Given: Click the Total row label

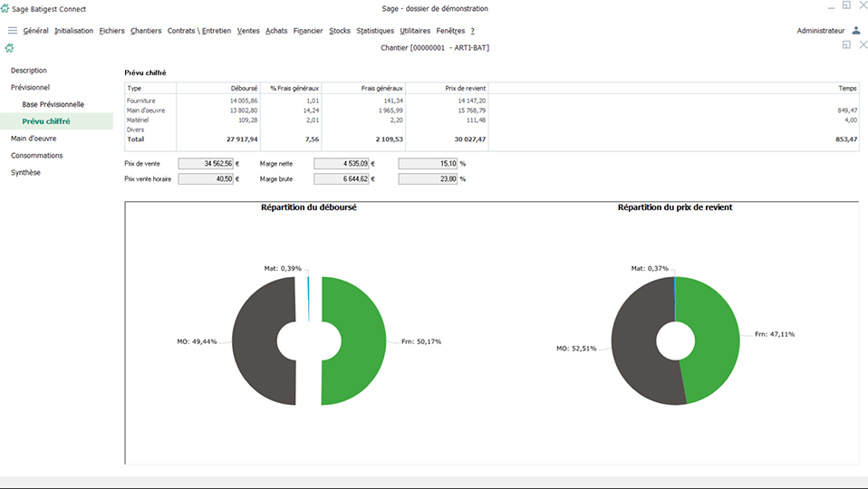Looking at the screenshot, I should point(136,139).
